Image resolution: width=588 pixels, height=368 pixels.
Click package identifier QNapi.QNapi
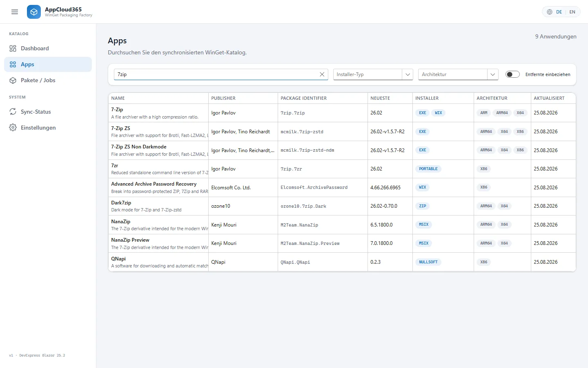pos(295,263)
